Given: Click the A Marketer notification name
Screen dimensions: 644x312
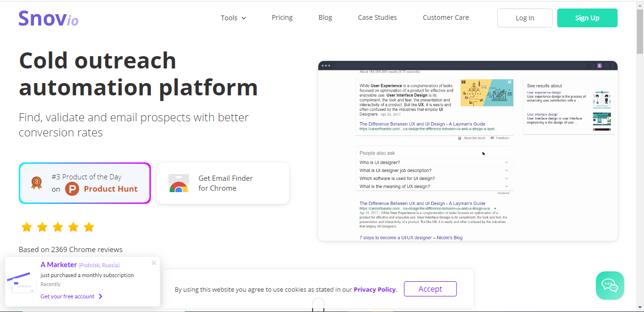Looking at the screenshot, I should pos(58,265).
